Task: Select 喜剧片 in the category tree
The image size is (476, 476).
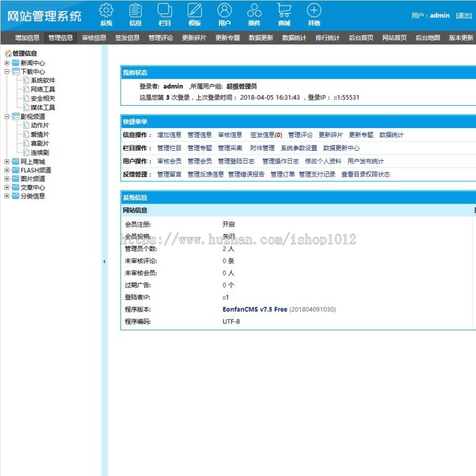Action: click(x=40, y=143)
